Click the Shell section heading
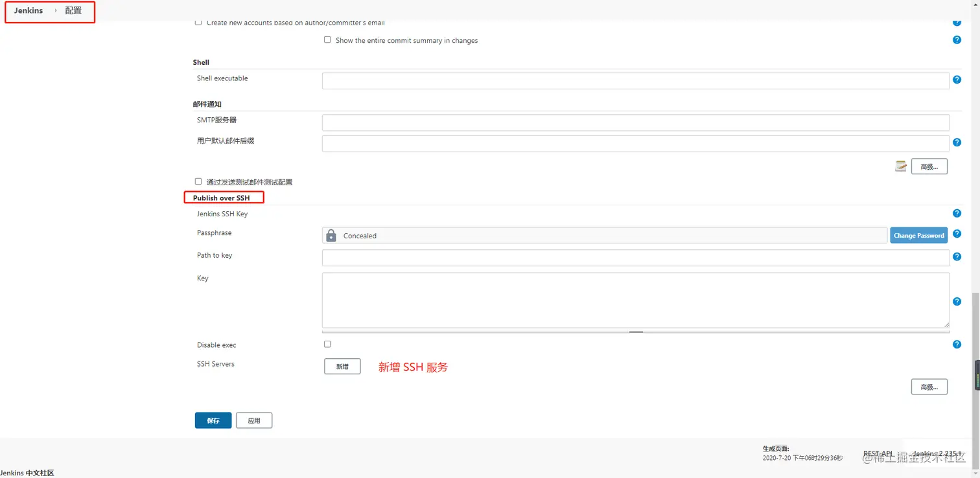The width and height of the screenshot is (980, 478). (201, 62)
